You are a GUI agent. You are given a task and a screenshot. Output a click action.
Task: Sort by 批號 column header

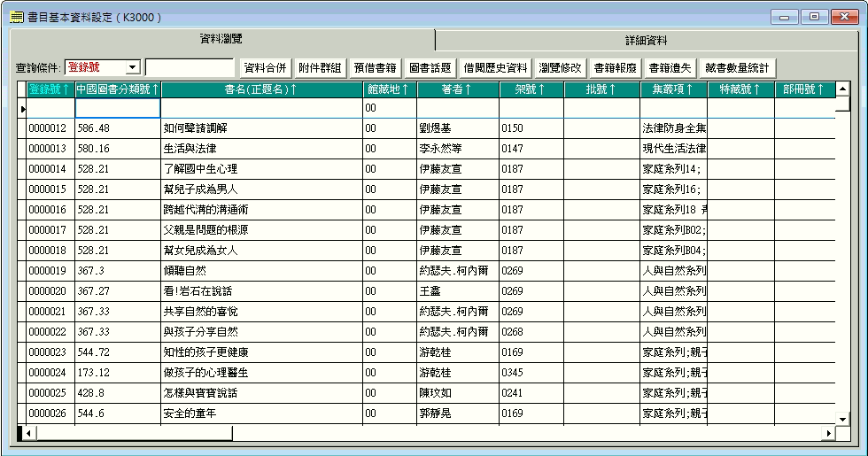(x=601, y=89)
